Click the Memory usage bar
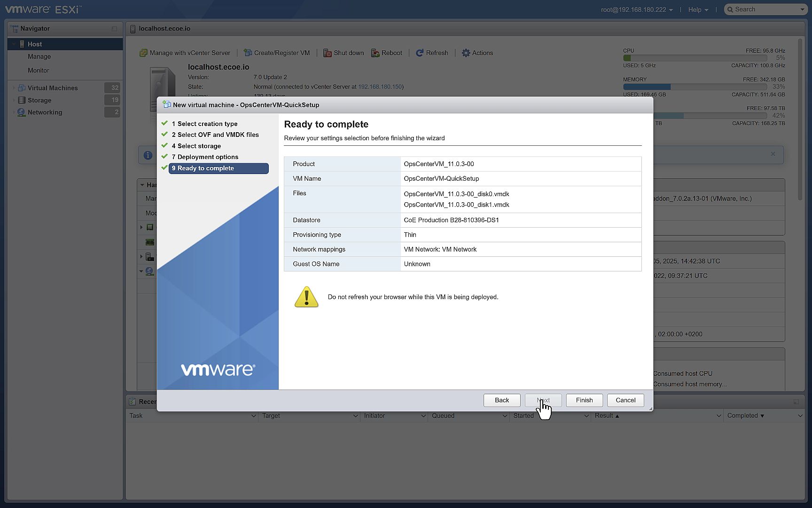Screen dimensions: 812x508 695,87
